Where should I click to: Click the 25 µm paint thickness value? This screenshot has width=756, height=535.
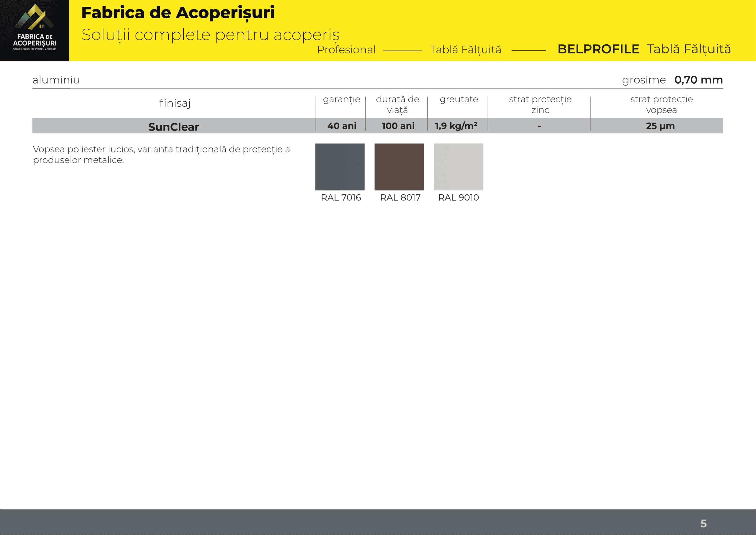[x=660, y=126]
